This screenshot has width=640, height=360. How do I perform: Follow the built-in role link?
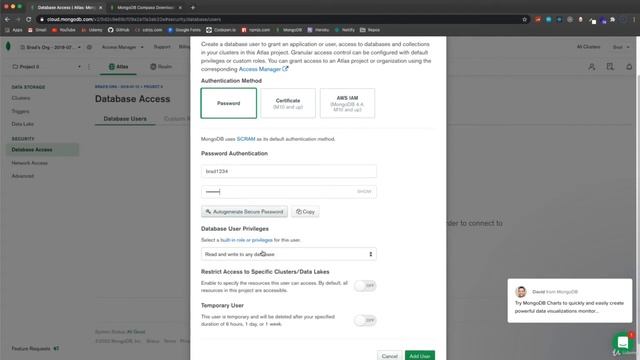click(x=246, y=240)
